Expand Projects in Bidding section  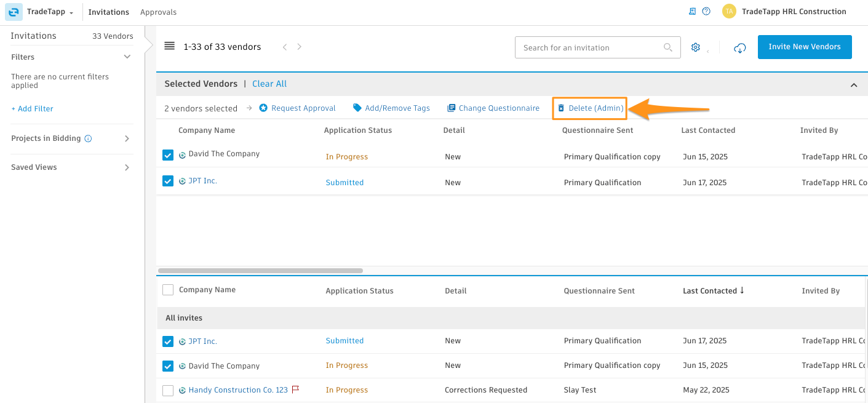tap(127, 138)
